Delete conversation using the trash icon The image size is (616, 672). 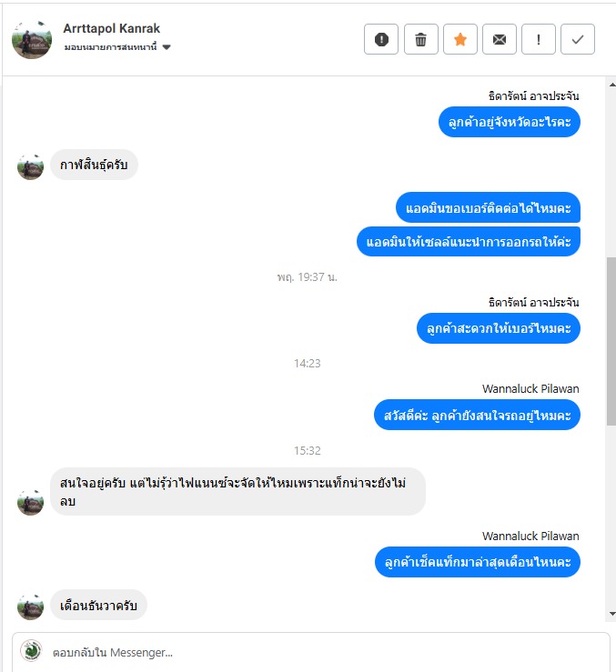[x=420, y=39]
